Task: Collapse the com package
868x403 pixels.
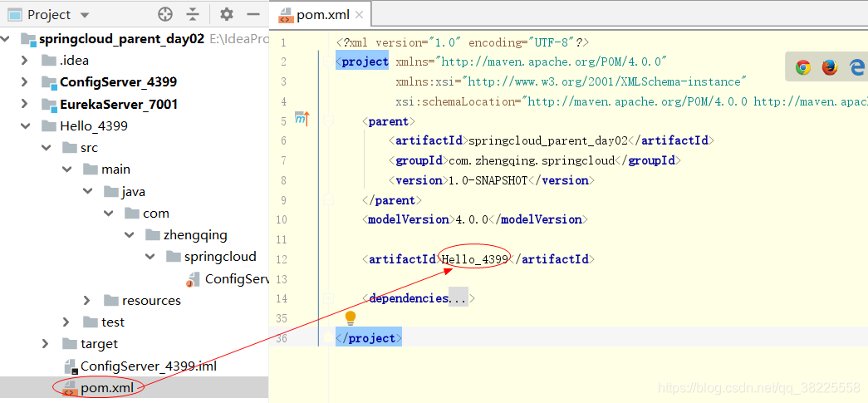Action: [109, 213]
